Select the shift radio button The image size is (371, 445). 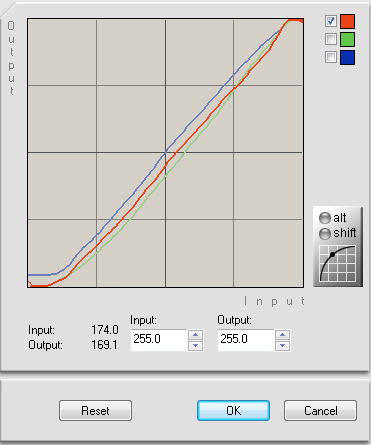pos(325,233)
